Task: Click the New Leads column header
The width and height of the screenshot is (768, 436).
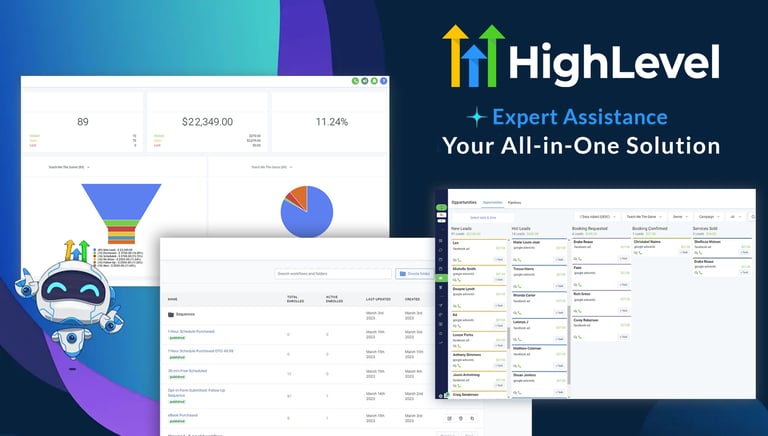Action: (x=461, y=228)
